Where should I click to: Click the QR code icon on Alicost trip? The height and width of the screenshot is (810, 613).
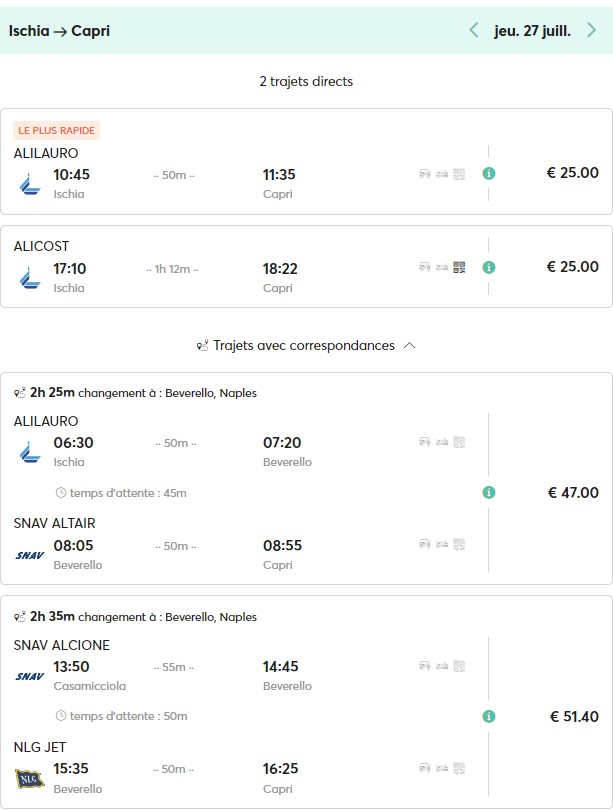tap(459, 267)
